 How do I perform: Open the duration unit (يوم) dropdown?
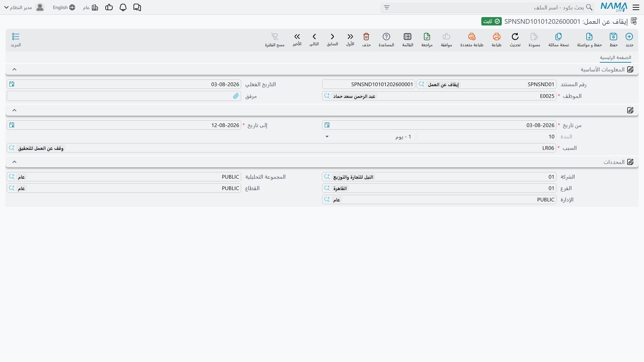(327, 137)
